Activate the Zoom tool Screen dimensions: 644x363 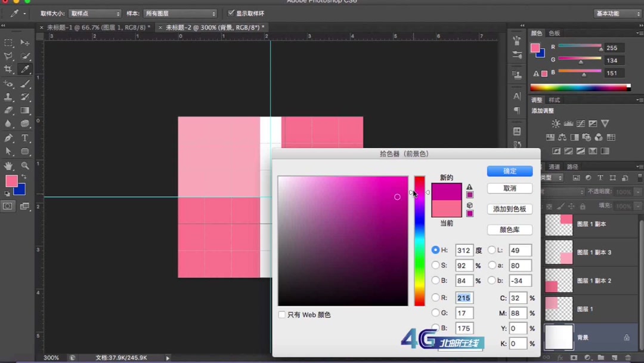click(x=25, y=165)
